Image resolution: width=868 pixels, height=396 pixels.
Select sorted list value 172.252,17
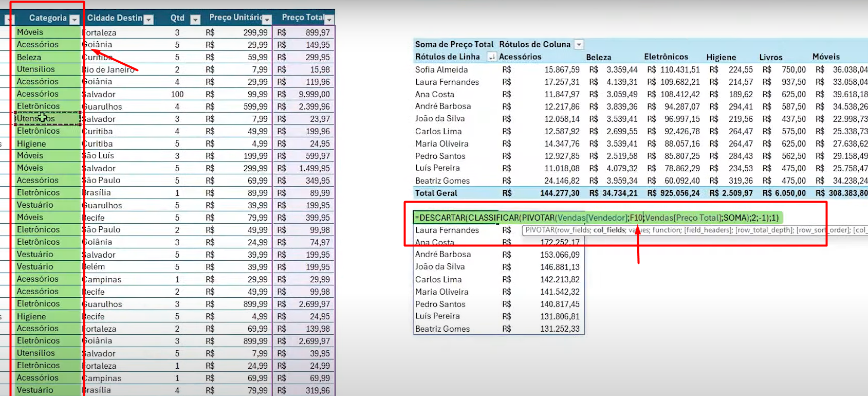pos(560,242)
